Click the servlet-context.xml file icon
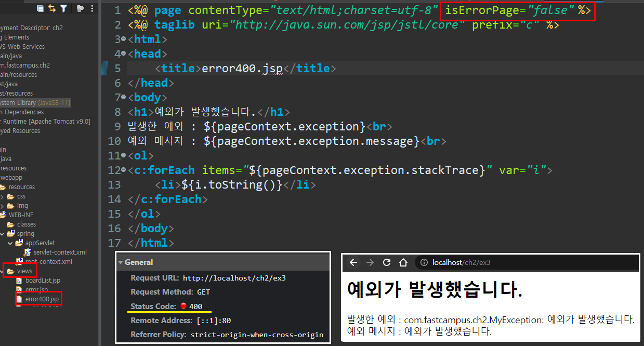 pos(28,252)
